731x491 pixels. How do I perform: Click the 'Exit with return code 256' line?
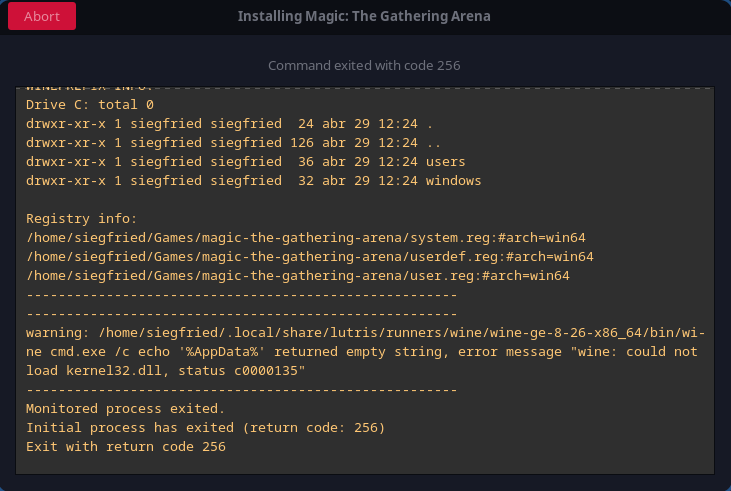[126, 447]
